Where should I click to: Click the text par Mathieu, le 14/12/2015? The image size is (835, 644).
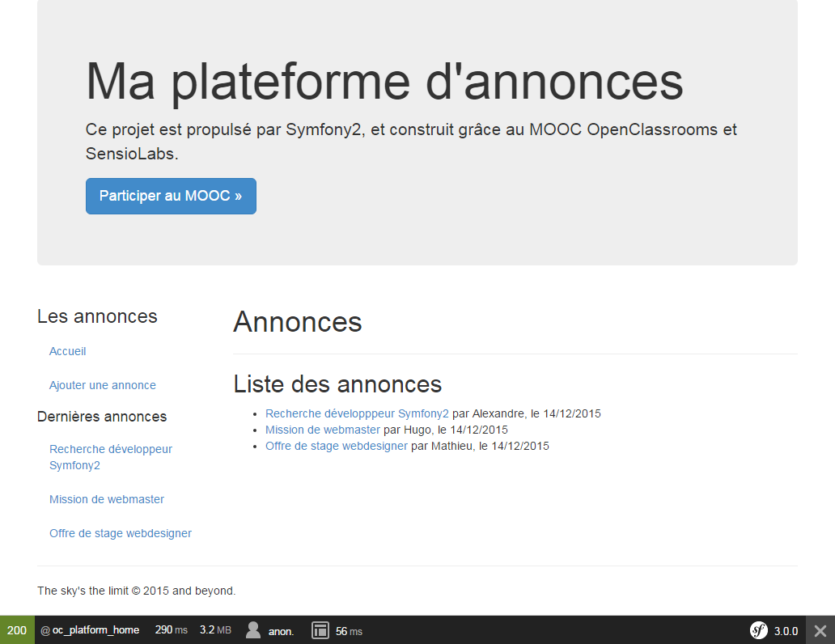[480, 446]
